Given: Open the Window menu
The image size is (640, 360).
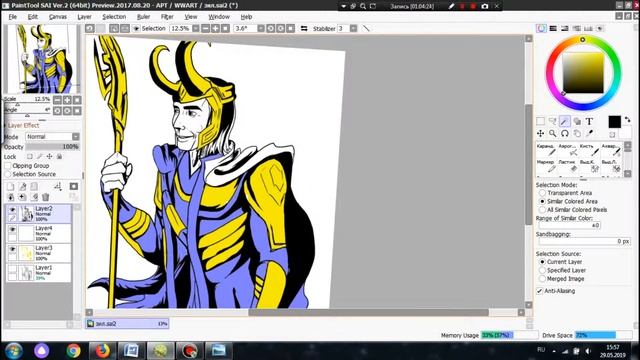Looking at the screenshot, I should click(219, 17).
